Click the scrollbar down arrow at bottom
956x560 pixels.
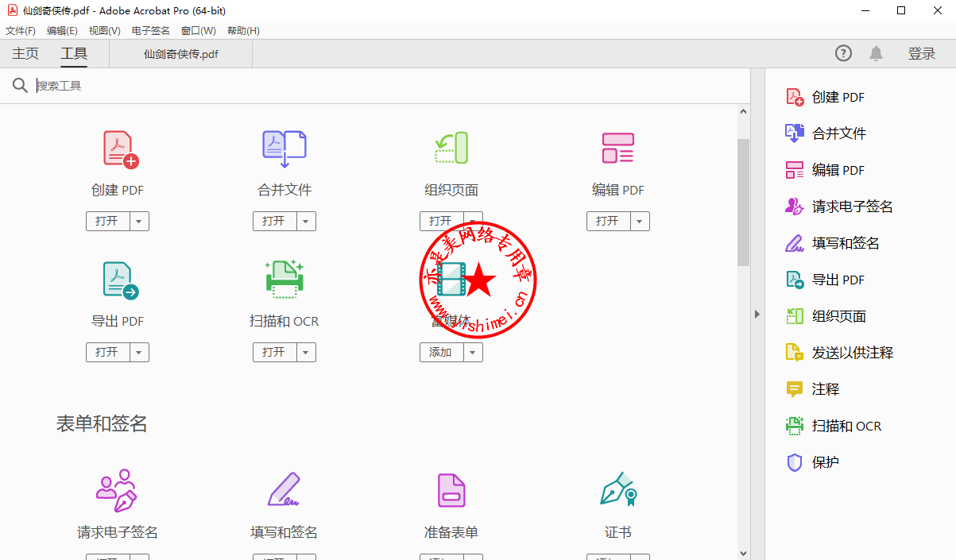(x=743, y=553)
